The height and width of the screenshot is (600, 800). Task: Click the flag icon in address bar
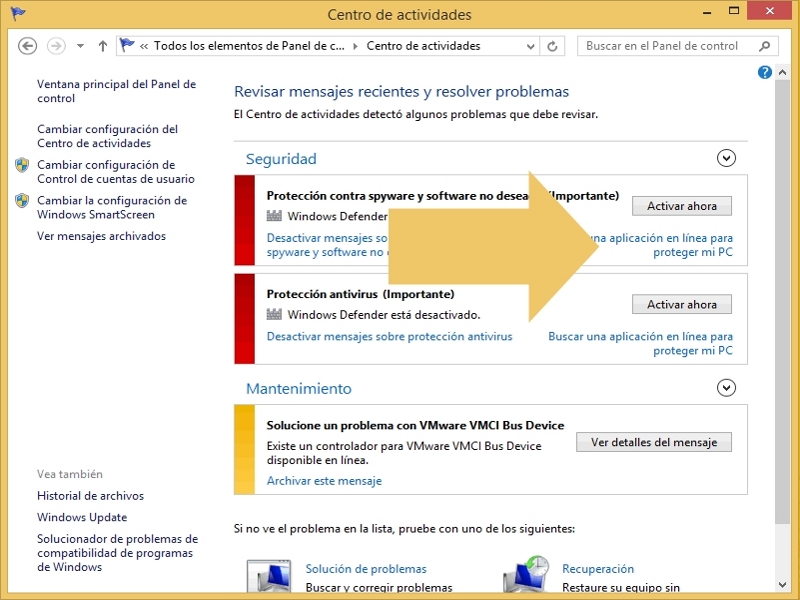point(127,45)
